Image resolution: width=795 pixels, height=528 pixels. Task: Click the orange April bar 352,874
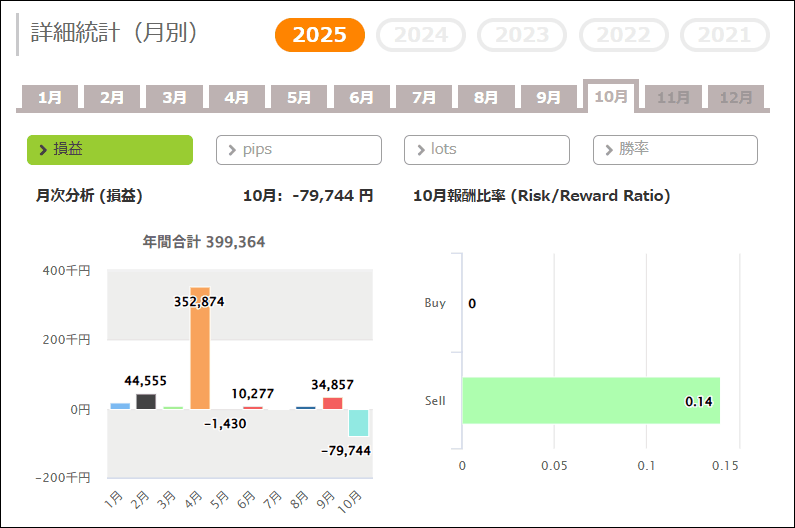click(200, 348)
